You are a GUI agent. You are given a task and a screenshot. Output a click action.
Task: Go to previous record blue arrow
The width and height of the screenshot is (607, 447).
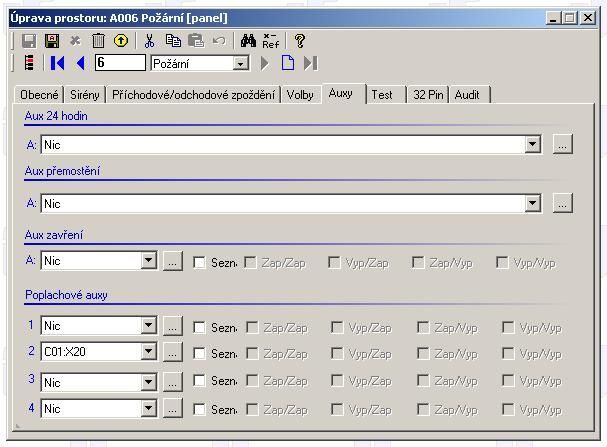click(80, 63)
